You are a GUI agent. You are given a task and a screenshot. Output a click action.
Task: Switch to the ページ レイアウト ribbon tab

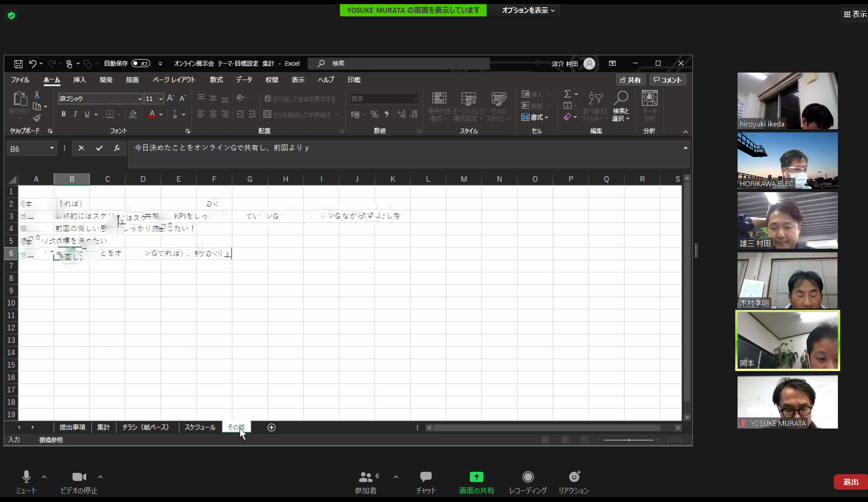click(x=174, y=80)
